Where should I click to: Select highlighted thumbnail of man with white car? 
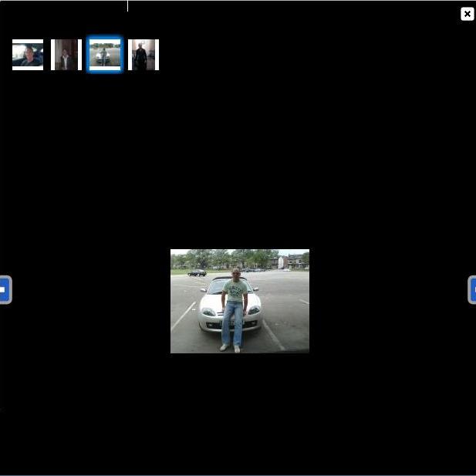coord(105,55)
